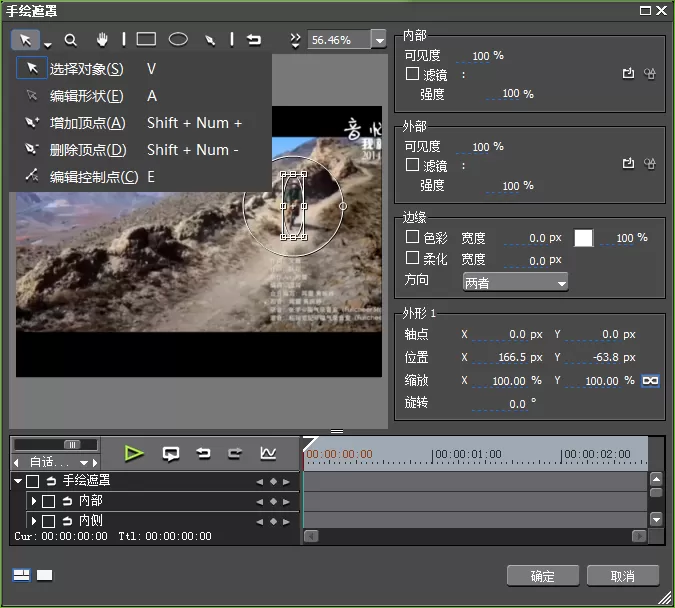
Task: Switch to single pane layout icon
Action: [x=44, y=575]
